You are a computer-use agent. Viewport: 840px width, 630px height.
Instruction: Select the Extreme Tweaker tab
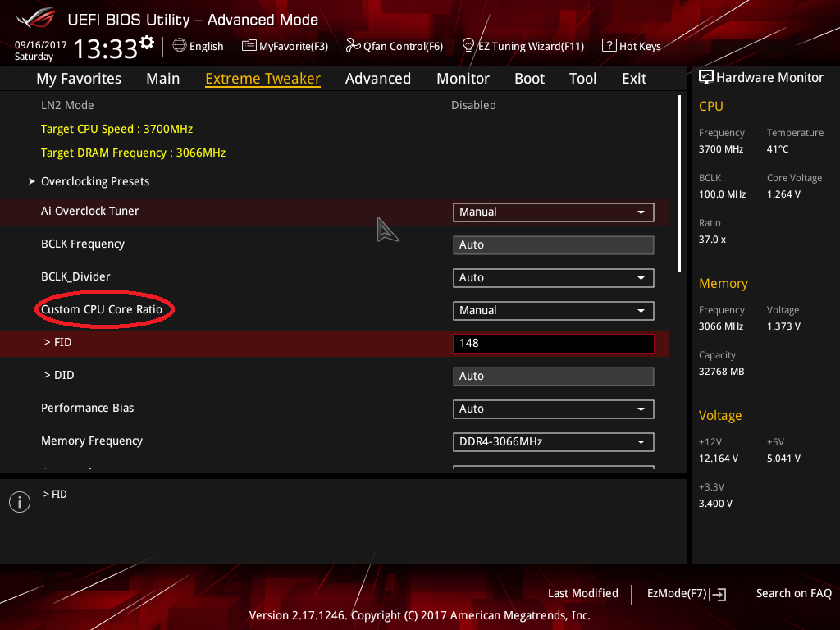click(263, 79)
